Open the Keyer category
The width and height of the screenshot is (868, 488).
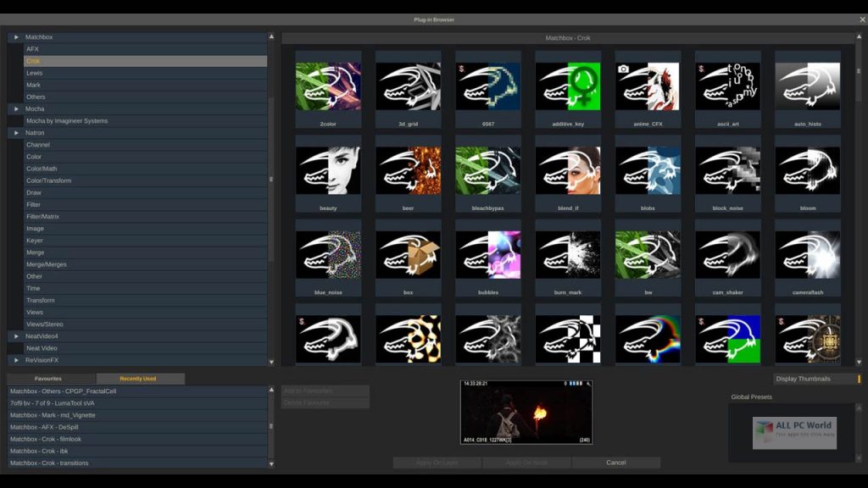pyautogui.click(x=145, y=241)
